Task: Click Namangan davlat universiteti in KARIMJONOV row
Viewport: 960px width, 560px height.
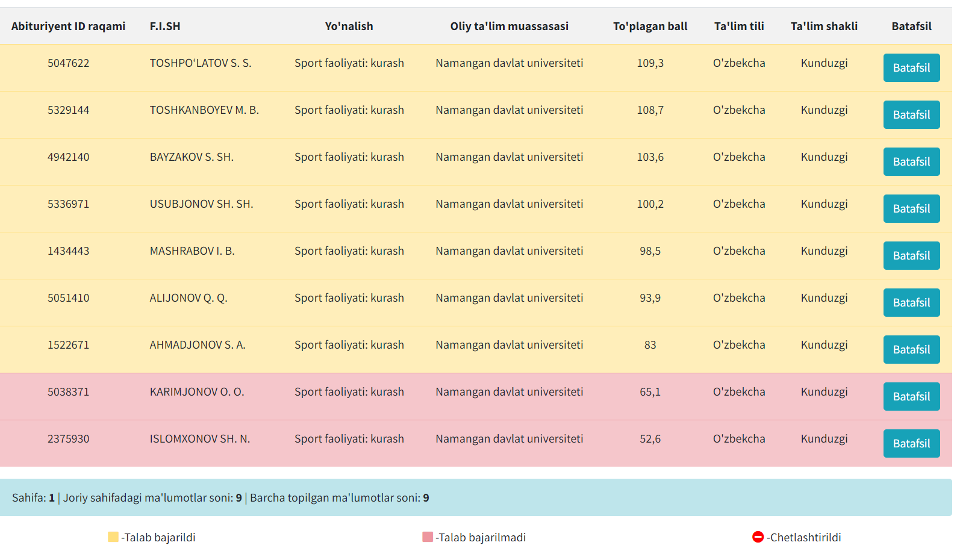Action: [x=510, y=392]
